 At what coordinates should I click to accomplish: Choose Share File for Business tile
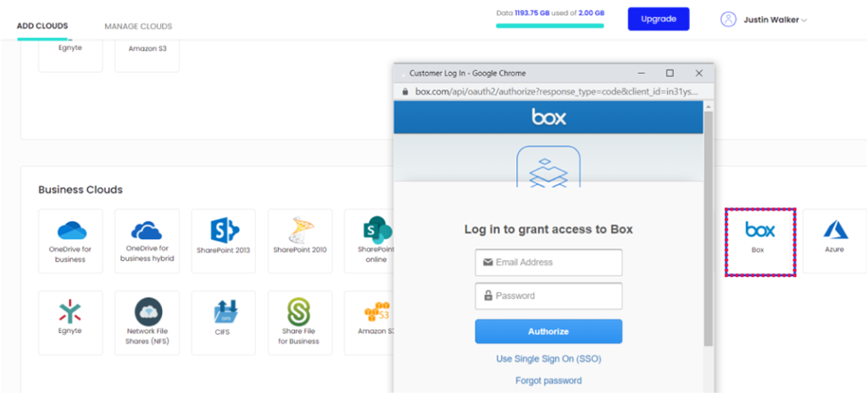(300, 323)
